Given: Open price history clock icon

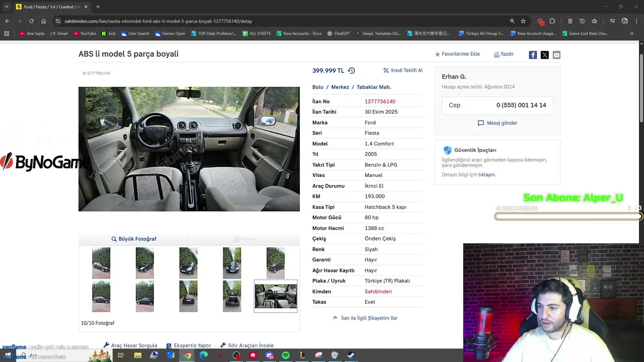Looking at the screenshot, I should (351, 70).
